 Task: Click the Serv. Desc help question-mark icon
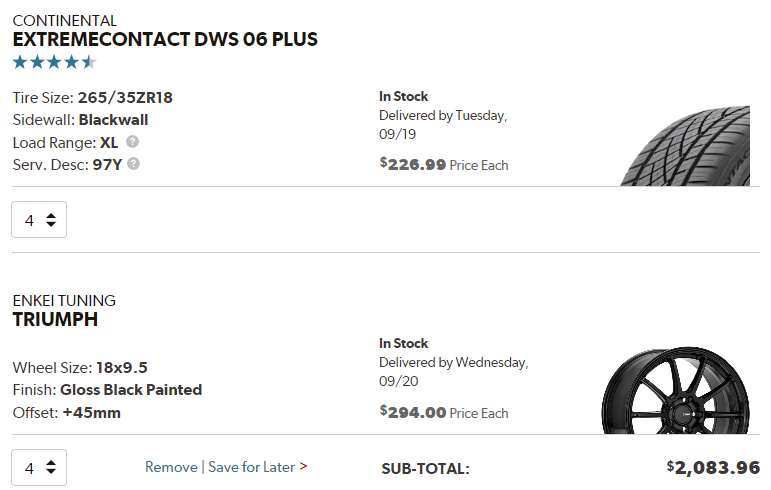pyautogui.click(x=134, y=164)
